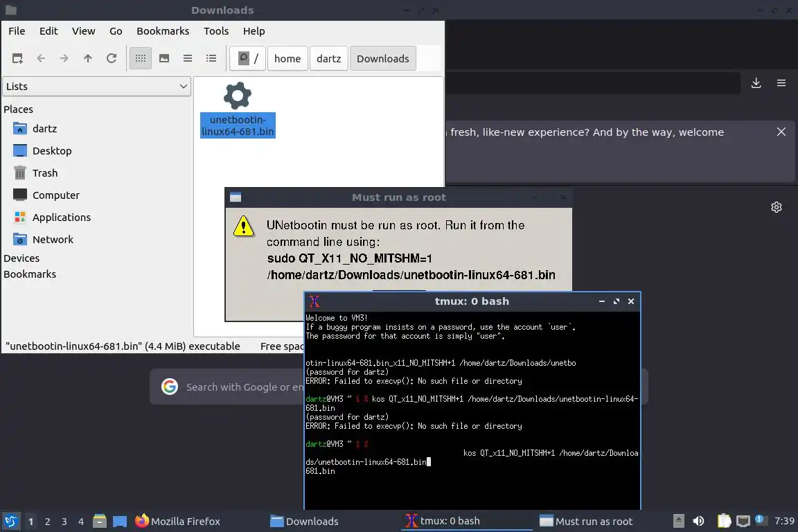The height and width of the screenshot is (532, 798).
Task: Open Firefox downloads panel icon
Action: pyautogui.click(x=756, y=83)
